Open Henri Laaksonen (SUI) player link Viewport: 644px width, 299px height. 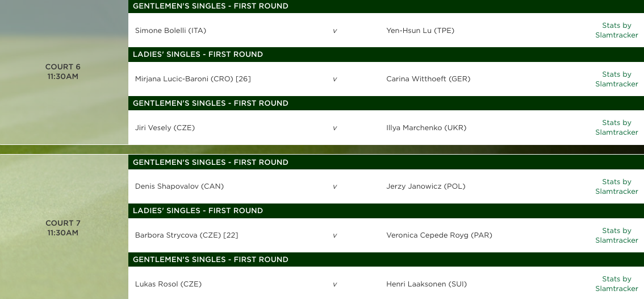tap(426, 284)
